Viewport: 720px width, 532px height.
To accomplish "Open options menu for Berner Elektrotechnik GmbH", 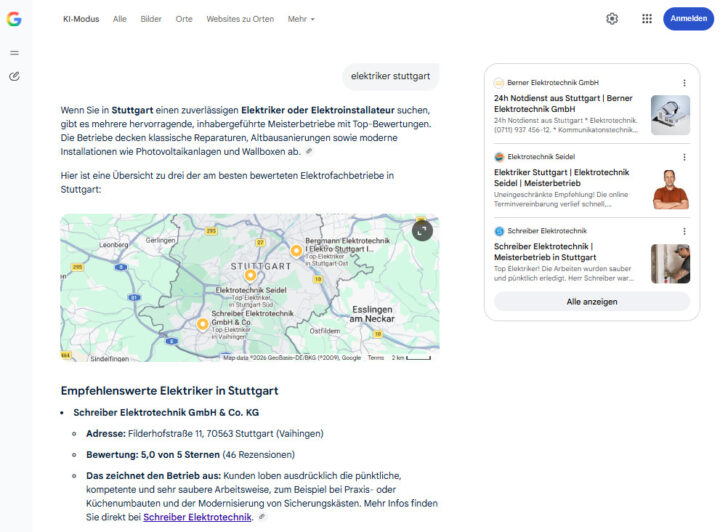I will click(x=684, y=83).
